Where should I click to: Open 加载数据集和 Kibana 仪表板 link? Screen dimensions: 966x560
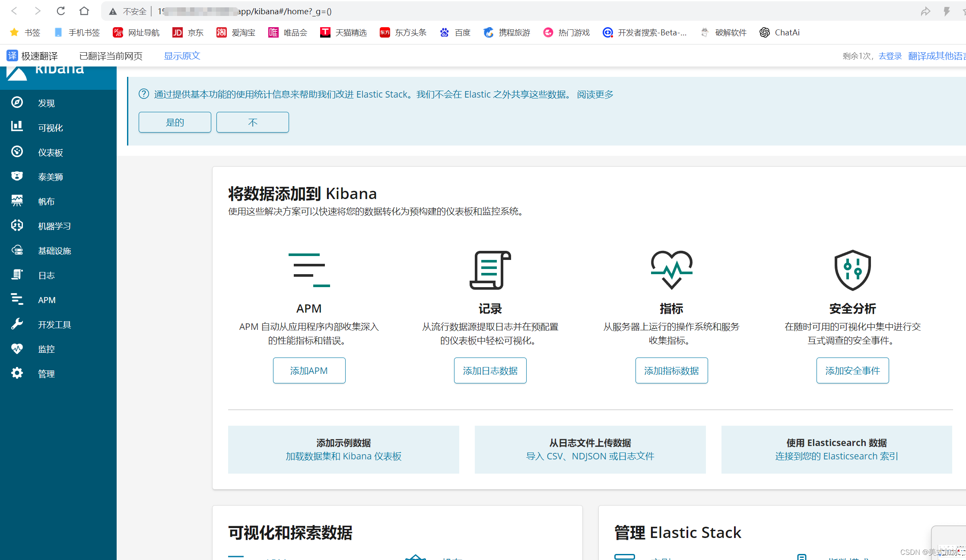343,456
